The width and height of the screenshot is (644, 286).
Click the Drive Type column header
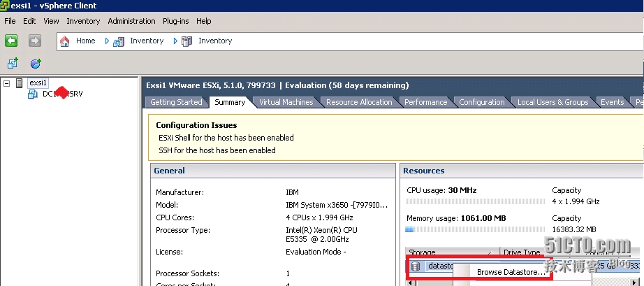click(522, 252)
